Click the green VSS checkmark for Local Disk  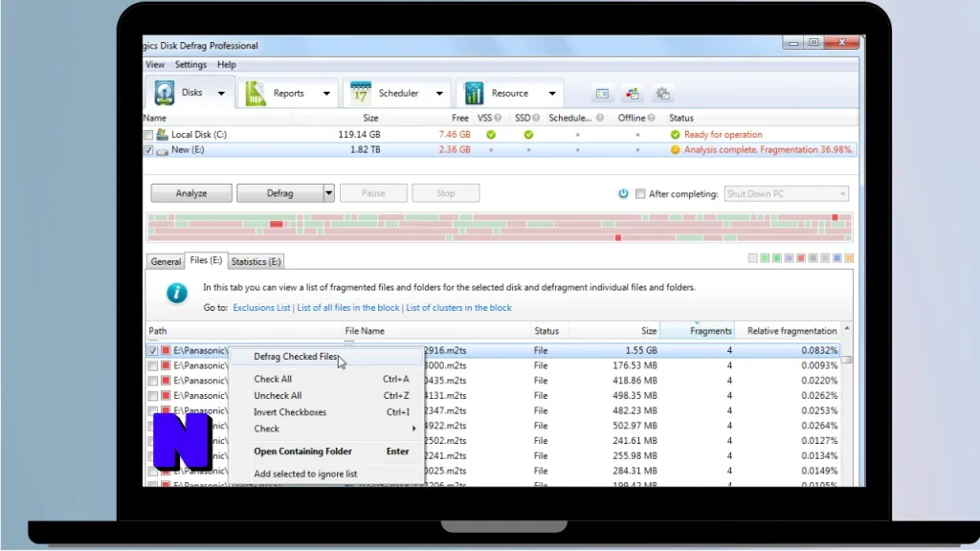point(491,134)
